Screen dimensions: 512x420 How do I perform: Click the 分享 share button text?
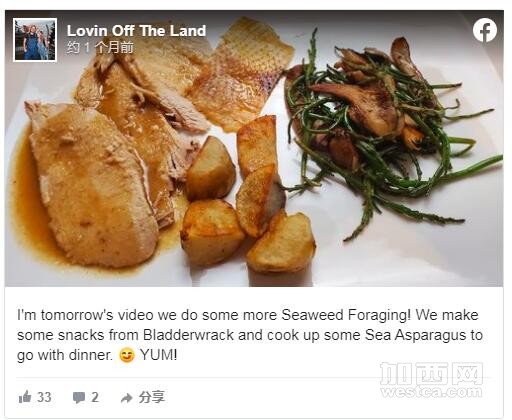tap(152, 397)
